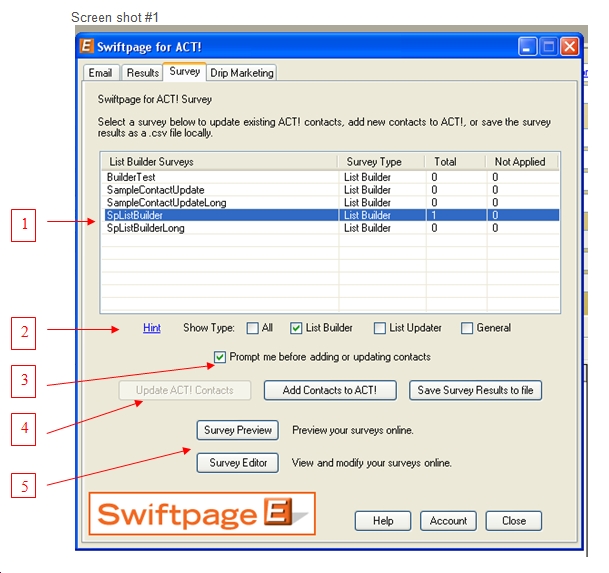609x573 pixels.
Task: Sort by the Total column header
Action: pyautogui.click(x=456, y=162)
